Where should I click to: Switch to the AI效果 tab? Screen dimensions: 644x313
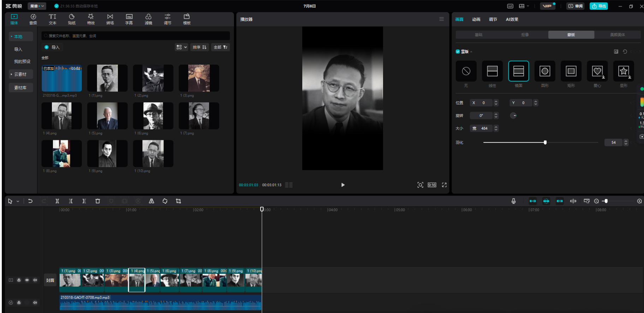point(512,19)
